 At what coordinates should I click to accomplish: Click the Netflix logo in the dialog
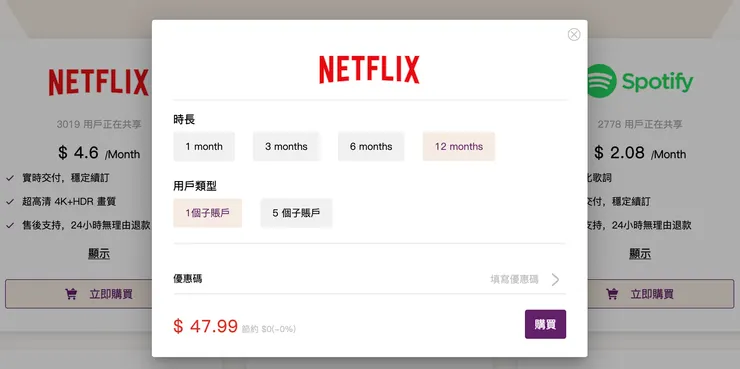point(370,70)
